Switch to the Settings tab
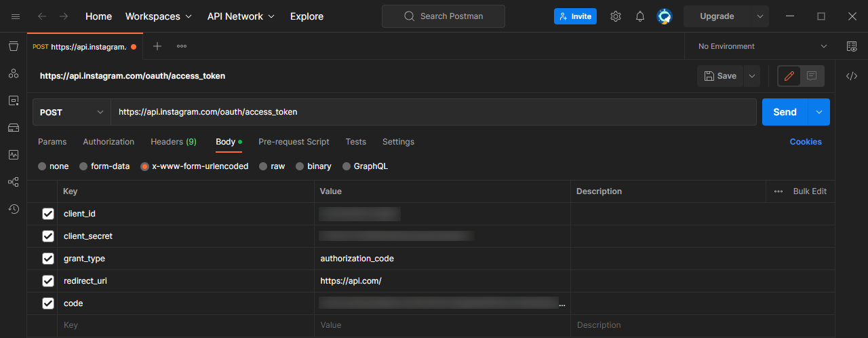The image size is (868, 338). click(x=398, y=142)
